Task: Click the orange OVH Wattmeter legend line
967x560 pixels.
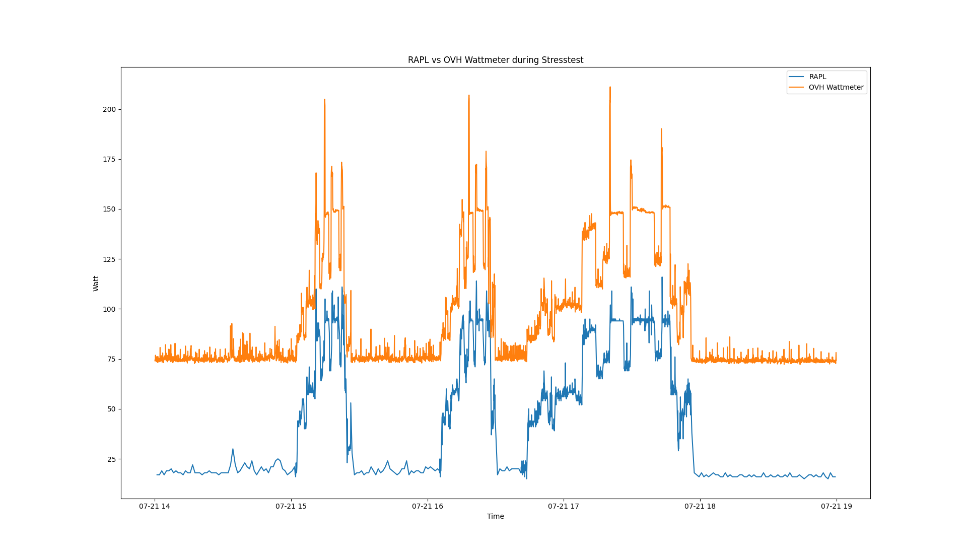Action: [796, 87]
